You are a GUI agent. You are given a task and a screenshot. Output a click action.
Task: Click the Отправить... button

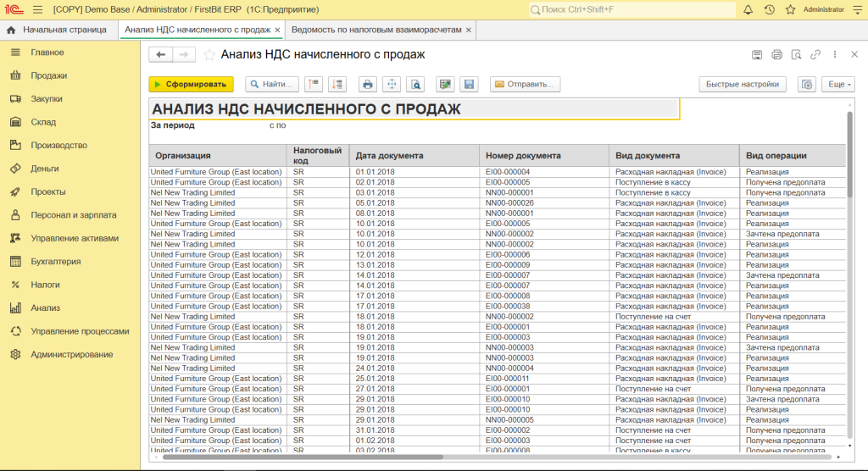(x=525, y=84)
